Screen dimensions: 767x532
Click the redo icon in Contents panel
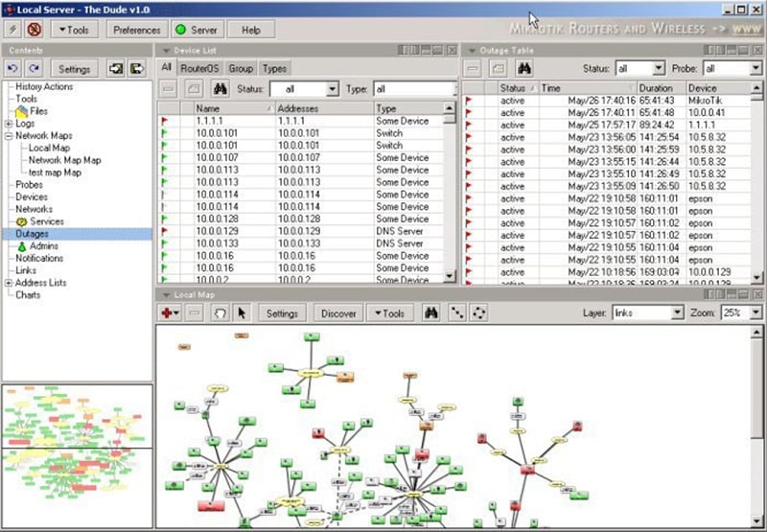point(34,69)
